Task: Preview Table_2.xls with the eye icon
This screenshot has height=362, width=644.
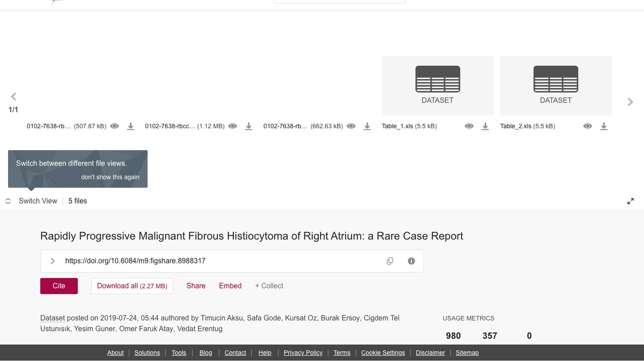Action: tap(588, 126)
